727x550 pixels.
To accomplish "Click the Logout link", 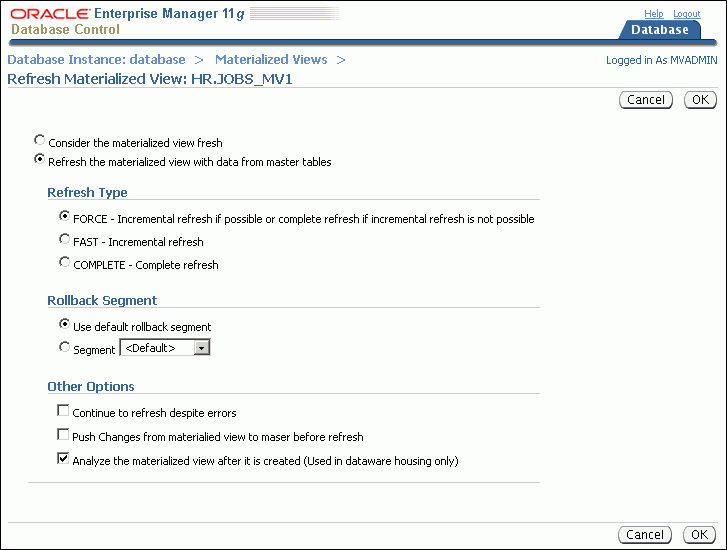I will tap(686, 14).
